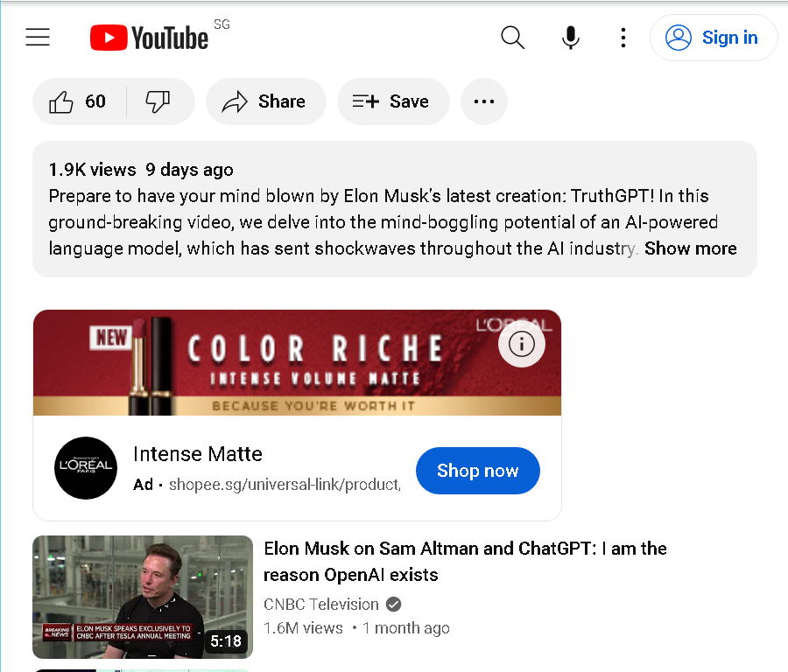Open the hamburger guide menu
The image size is (788, 672).
pyautogui.click(x=38, y=37)
